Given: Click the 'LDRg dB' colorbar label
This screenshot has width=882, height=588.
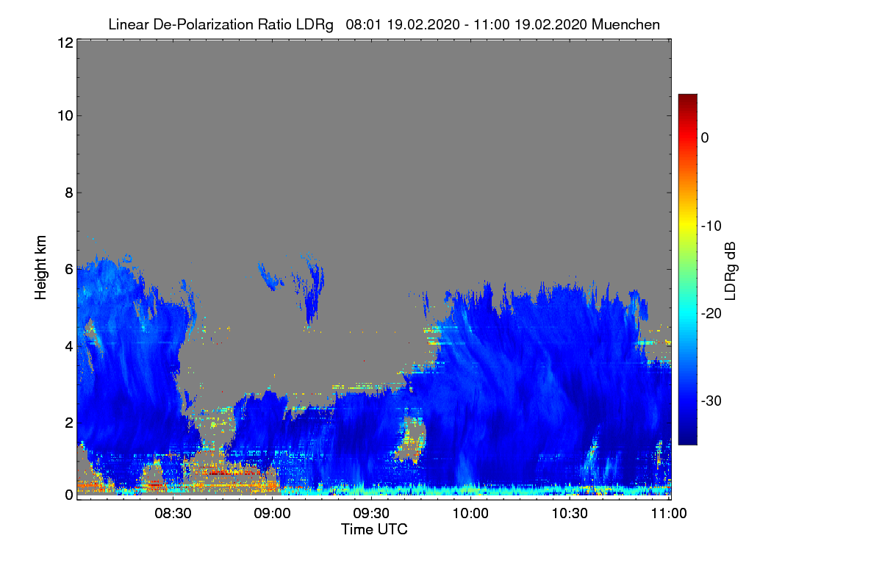Looking at the screenshot, I should (x=730, y=270).
